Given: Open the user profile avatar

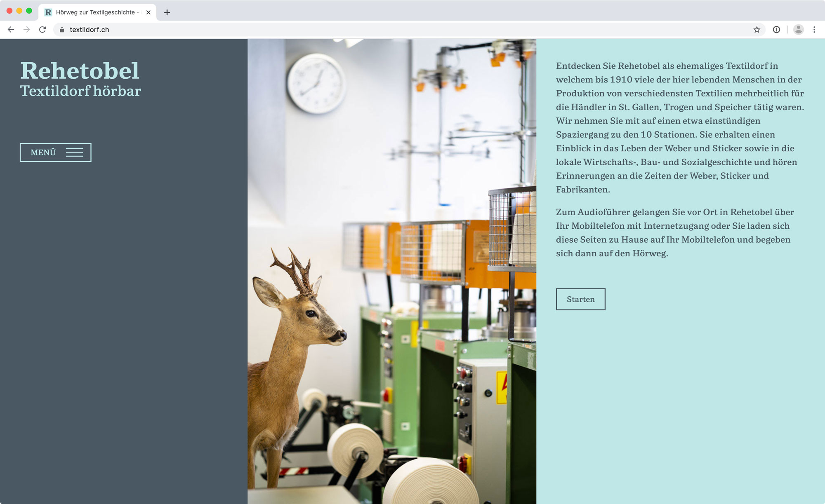Looking at the screenshot, I should tap(799, 30).
